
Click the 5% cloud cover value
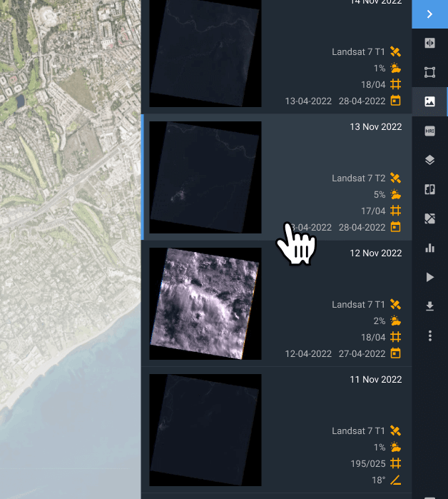click(x=380, y=195)
